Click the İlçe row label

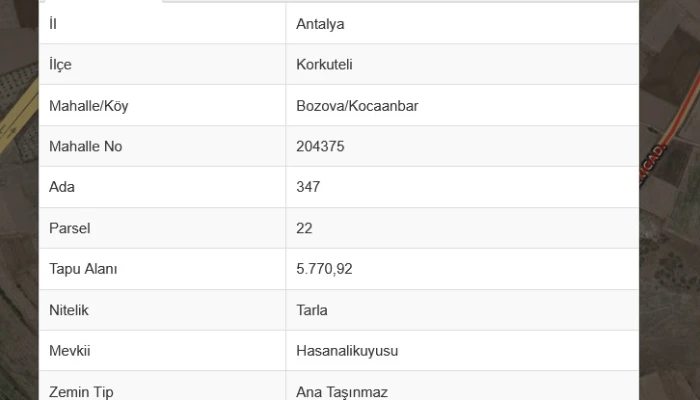click(60, 65)
